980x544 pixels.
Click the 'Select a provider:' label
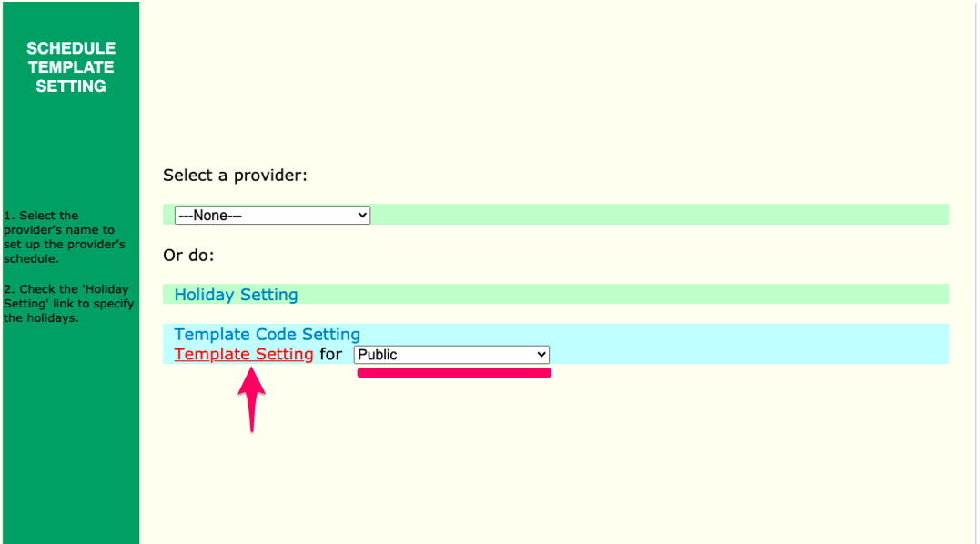click(235, 176)
